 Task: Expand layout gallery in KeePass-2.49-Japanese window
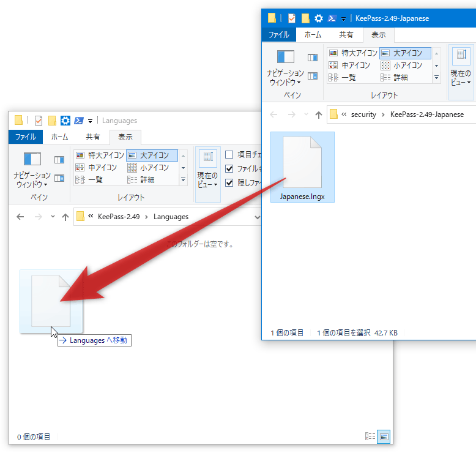436,78
